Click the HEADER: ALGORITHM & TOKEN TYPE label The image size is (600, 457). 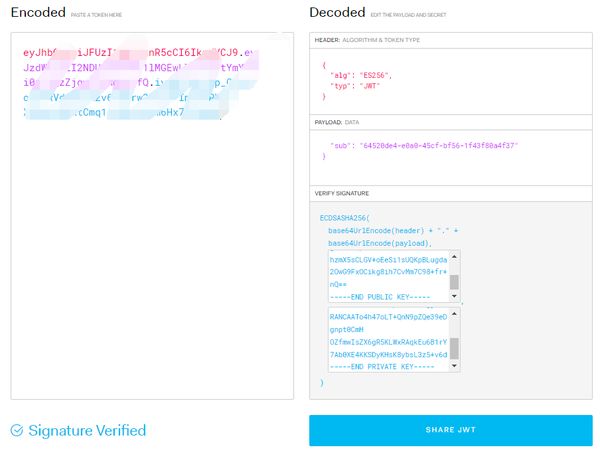click(x=367, y=40)
